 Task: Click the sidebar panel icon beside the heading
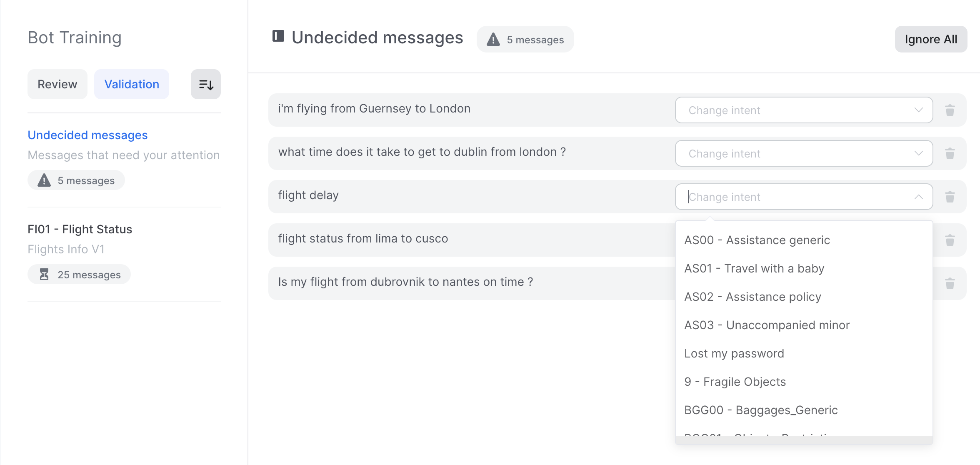[278, 36]
